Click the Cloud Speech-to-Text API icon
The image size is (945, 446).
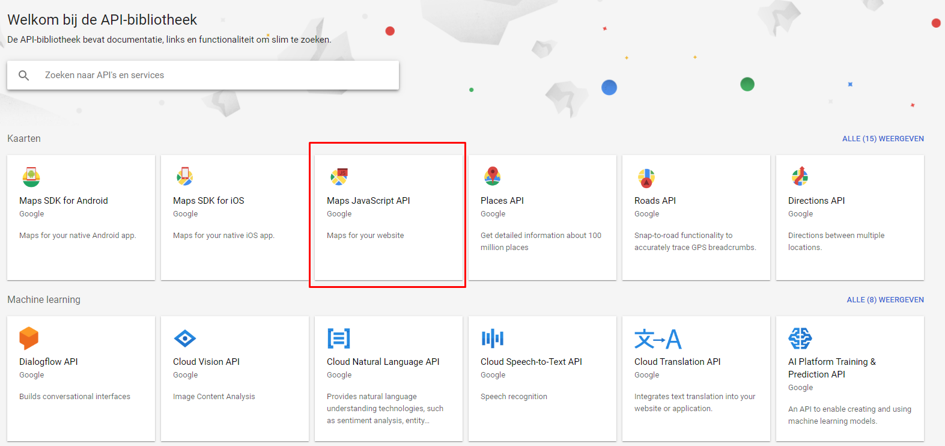492,338
